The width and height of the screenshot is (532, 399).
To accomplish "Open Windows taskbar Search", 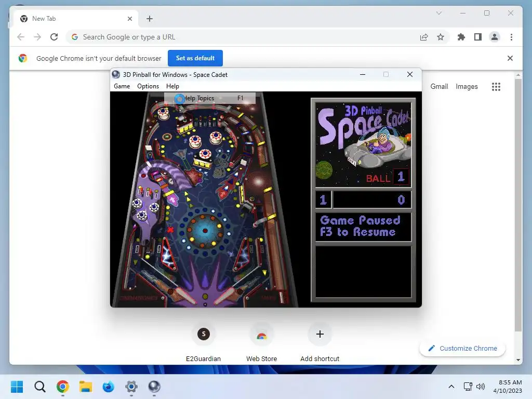I will [39, 387].
